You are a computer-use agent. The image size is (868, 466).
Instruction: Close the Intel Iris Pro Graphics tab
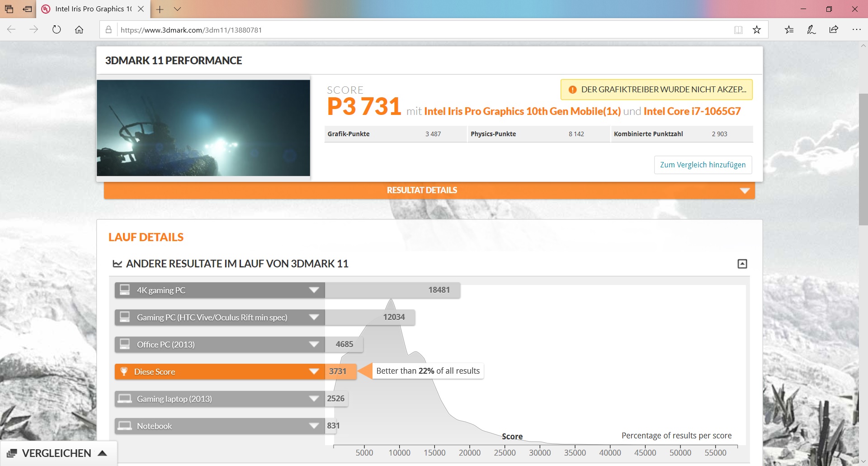141,9
